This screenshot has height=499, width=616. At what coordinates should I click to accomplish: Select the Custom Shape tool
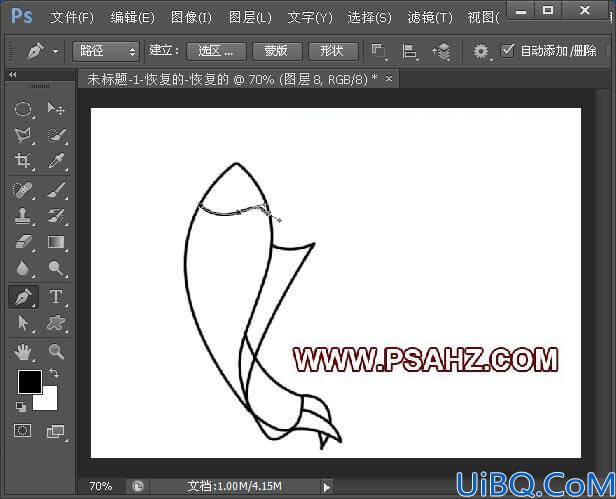pos(56,323)
